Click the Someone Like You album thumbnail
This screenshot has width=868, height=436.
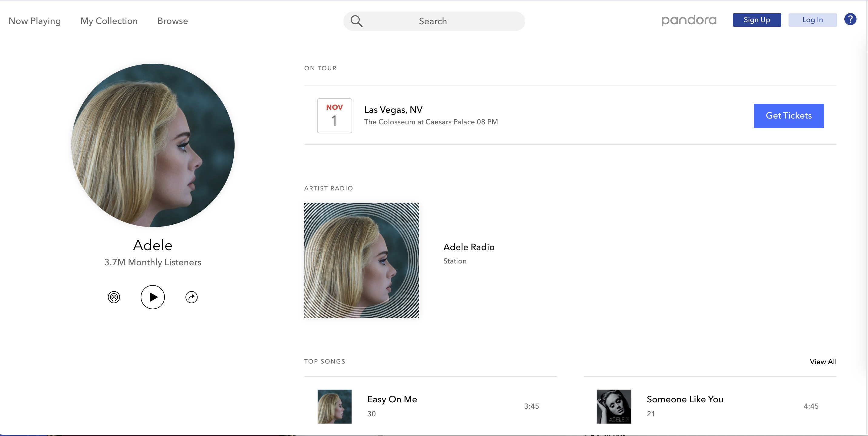(x=613, y=407)
